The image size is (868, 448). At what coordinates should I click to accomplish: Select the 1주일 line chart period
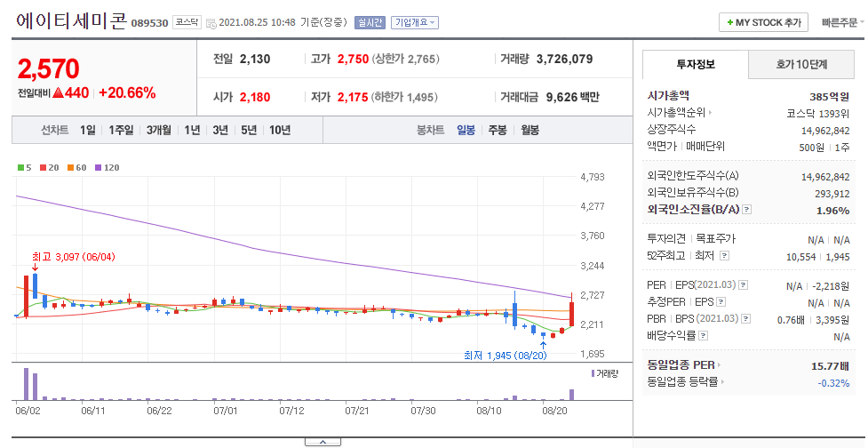(121, 130)
